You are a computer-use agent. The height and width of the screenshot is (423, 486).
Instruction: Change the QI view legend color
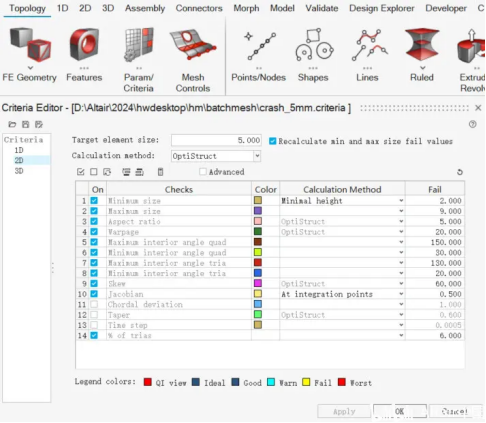tap(148, 382)
